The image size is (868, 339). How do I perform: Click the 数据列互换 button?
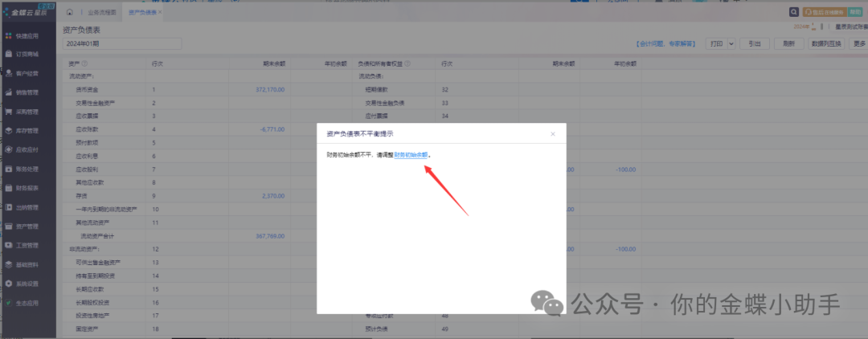tap(825, 44)
